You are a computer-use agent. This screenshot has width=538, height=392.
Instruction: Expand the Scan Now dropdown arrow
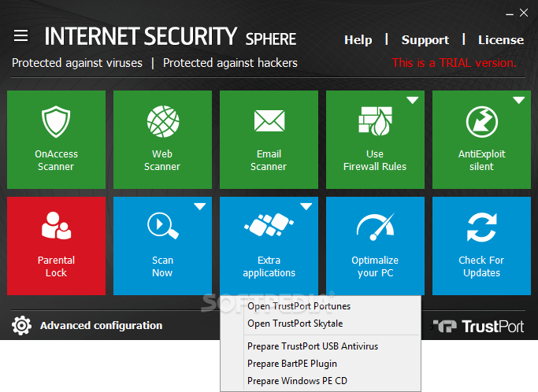(x=199, y=207)
